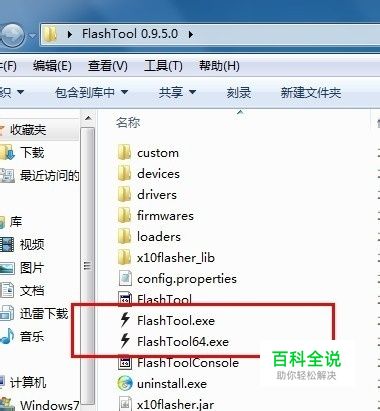Select Windows7 drive in navigation pane
Viewport: 380px width, 411px height.
coord(49,405)
